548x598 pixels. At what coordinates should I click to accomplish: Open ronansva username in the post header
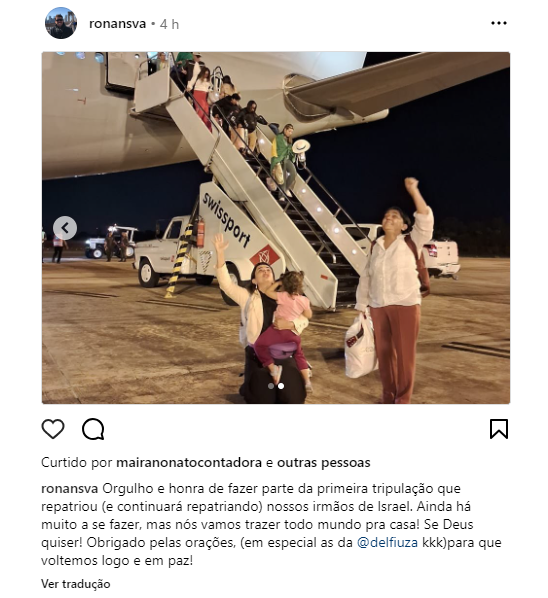click(117, 24)
